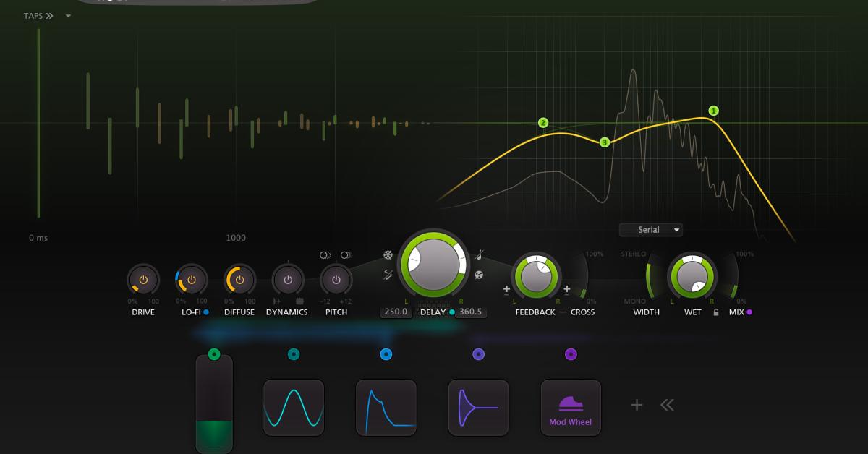Open the Serial routing dropdown
The width and height of the screenshot is (868, 454).
pyautogui.click(x=650, y=229)
